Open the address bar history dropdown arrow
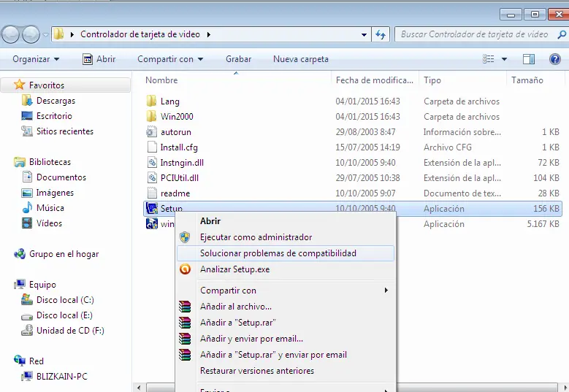The height and width of the screenshot is (392, 569). (x=364, y=34)
